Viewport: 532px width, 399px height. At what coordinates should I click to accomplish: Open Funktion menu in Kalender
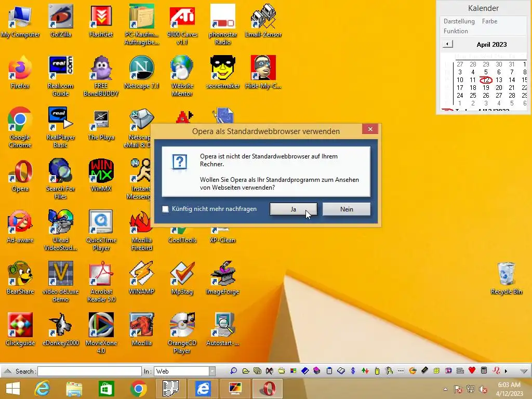point(456,31)
